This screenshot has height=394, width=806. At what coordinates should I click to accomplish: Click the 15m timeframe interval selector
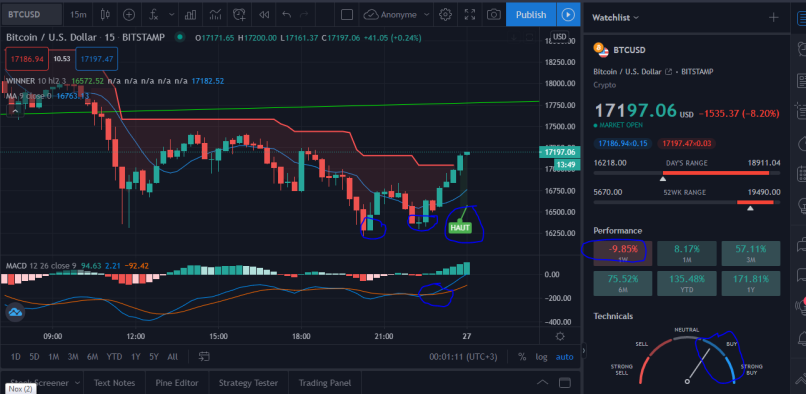(78, 14)
